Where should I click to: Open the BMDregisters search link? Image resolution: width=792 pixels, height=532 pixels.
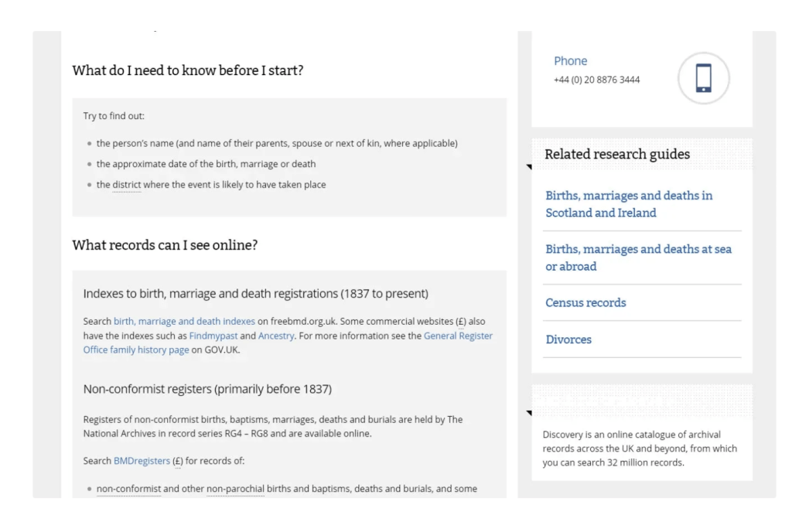tap(142, 461)
